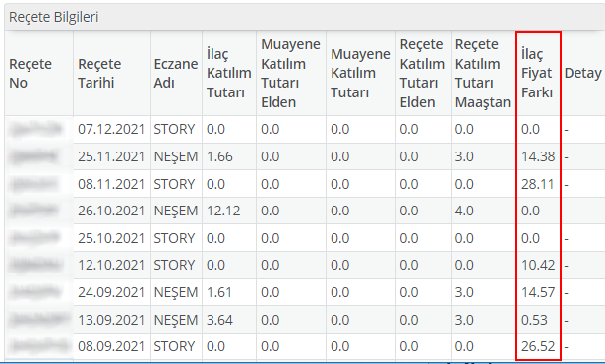This screenshot has width=605, height=364.
Task: Click NEŞEM pharmacy in 13.09.2021 row
Action: point(176,320)
